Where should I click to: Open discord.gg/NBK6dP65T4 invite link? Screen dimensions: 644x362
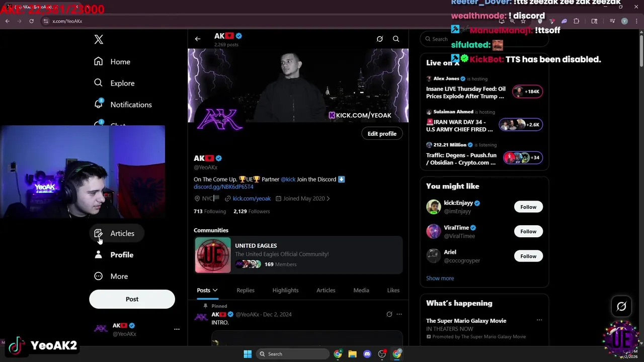pos(223,187)
